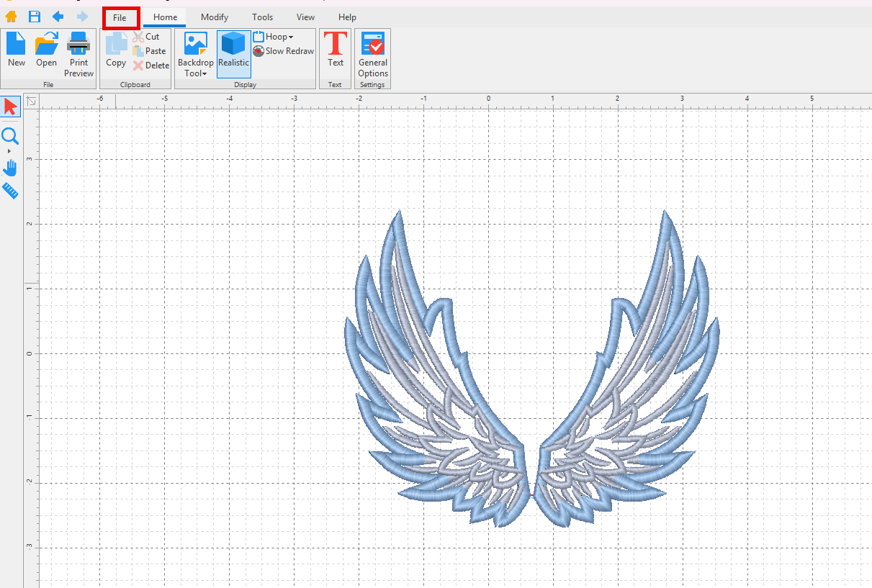Screen dimensions: 872x588
Task: Undo using the blue left arrow
Action: click(58, 16)
